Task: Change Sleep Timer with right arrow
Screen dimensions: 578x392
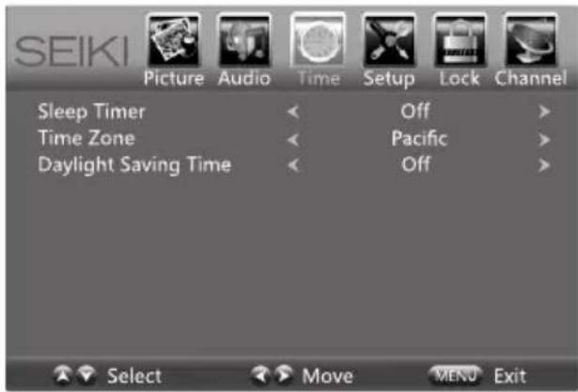Action: click(544, 112)
